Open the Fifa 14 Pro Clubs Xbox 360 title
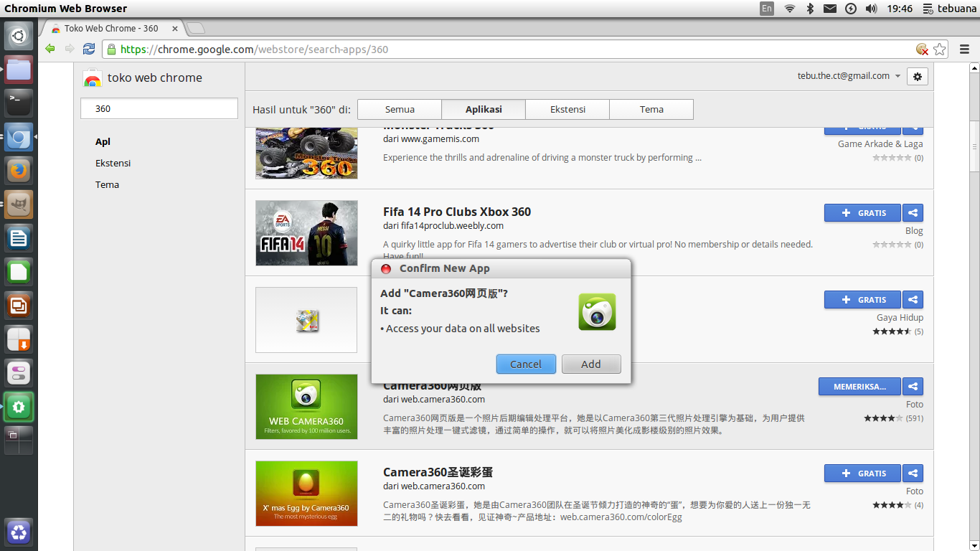The width and height of the screenshot is (980, 551). tap(457, 212)
